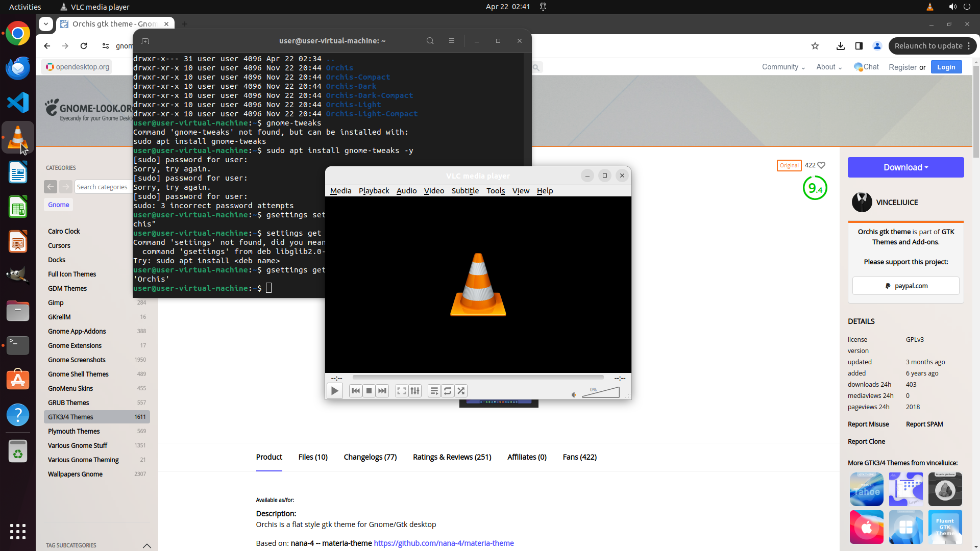This screenshot has width=980, height=551.
Task: Switch to Changelogs (77) tab
Action: pos(370,457)
